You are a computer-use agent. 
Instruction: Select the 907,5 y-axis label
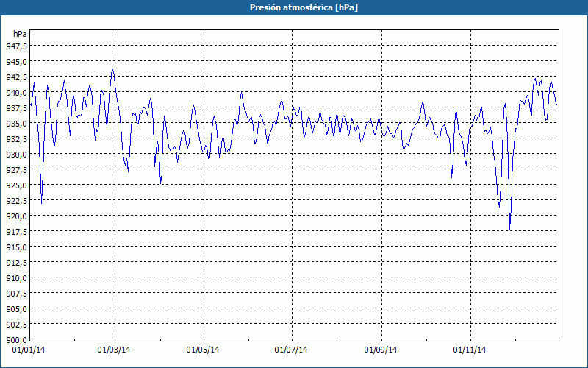point(16,293)
